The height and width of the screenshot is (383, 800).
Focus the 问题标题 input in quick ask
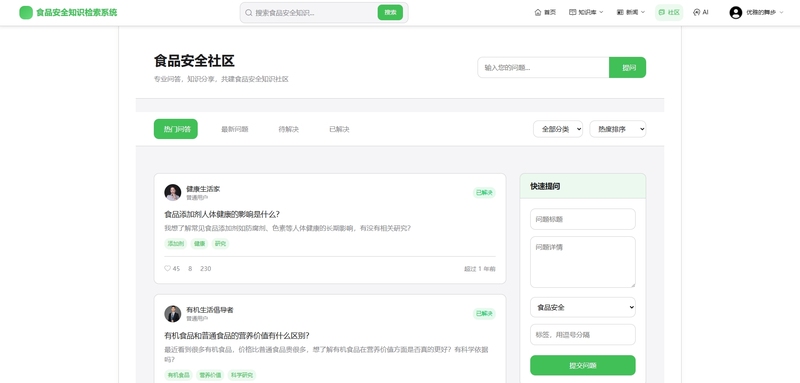pos(583,219)
